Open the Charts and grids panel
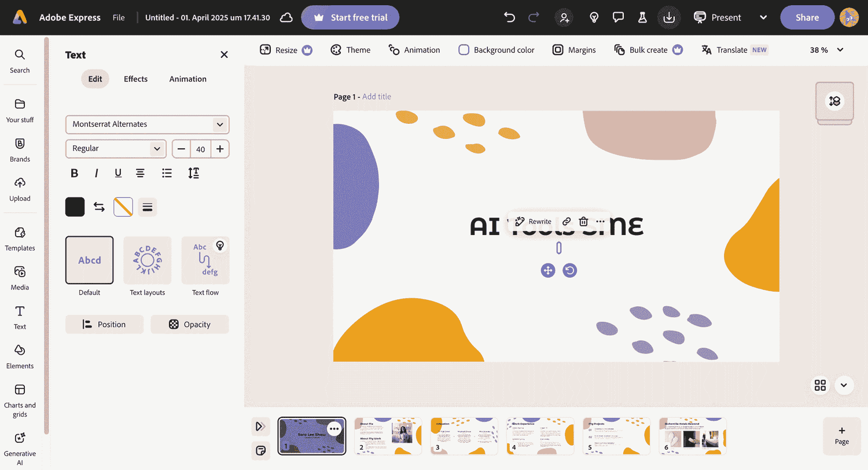 pyautogui.click(x=20, y=398)
